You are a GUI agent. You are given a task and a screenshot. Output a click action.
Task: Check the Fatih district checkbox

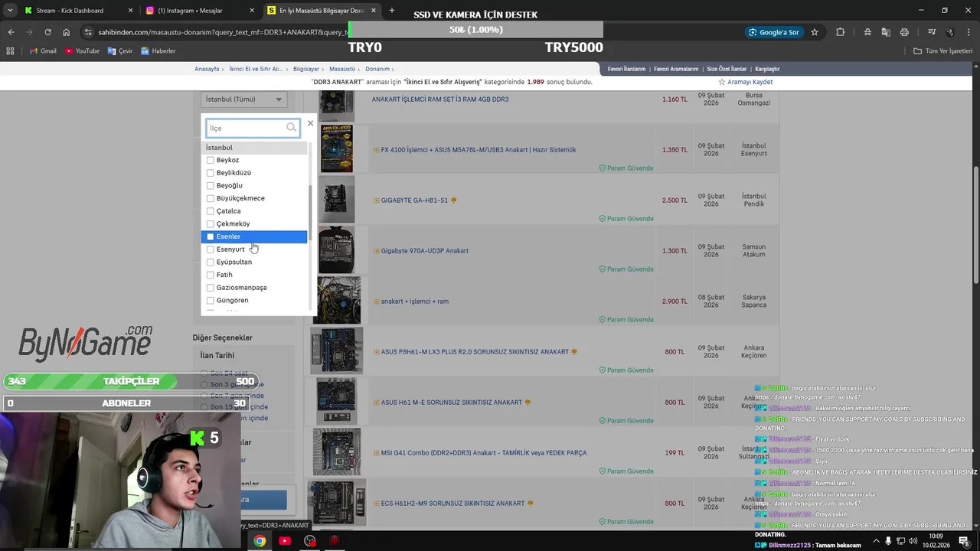211,275
